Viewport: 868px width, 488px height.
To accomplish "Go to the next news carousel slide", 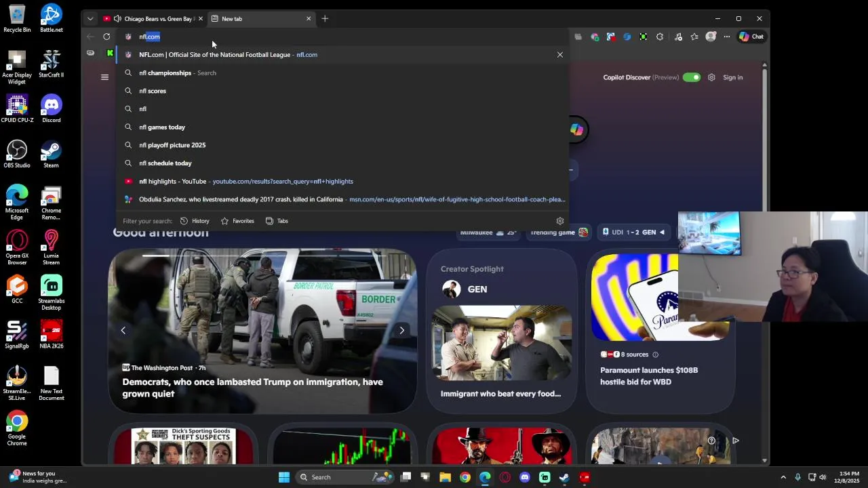I will coord(401,330).
